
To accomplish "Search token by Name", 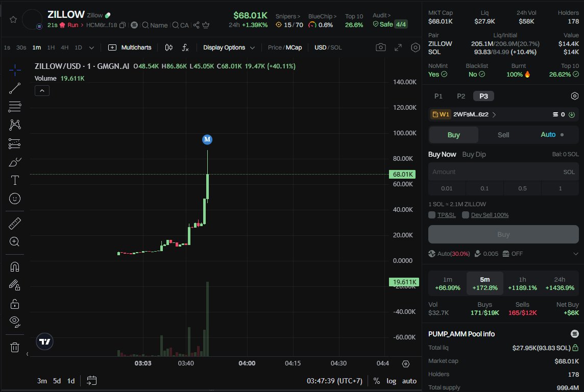I will pyautogui.click(x=155, y=25).
